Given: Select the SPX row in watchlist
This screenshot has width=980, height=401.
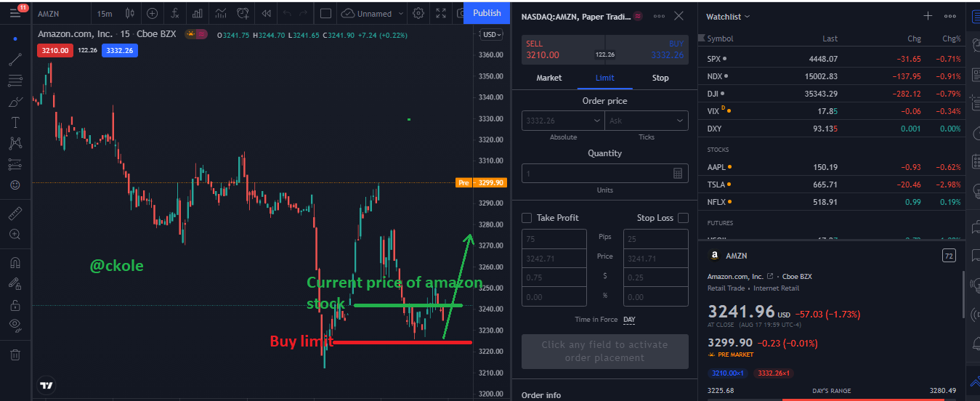Looking at the screenshot, I should [x=831, y=59].
